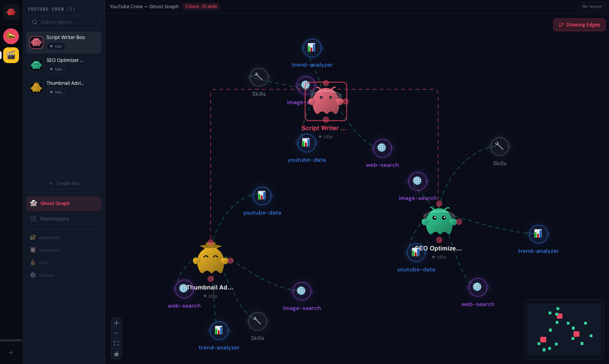
Task: Click Idle status under Script Writer Boo
Action: pyautogui.click(x=56, y=47)
